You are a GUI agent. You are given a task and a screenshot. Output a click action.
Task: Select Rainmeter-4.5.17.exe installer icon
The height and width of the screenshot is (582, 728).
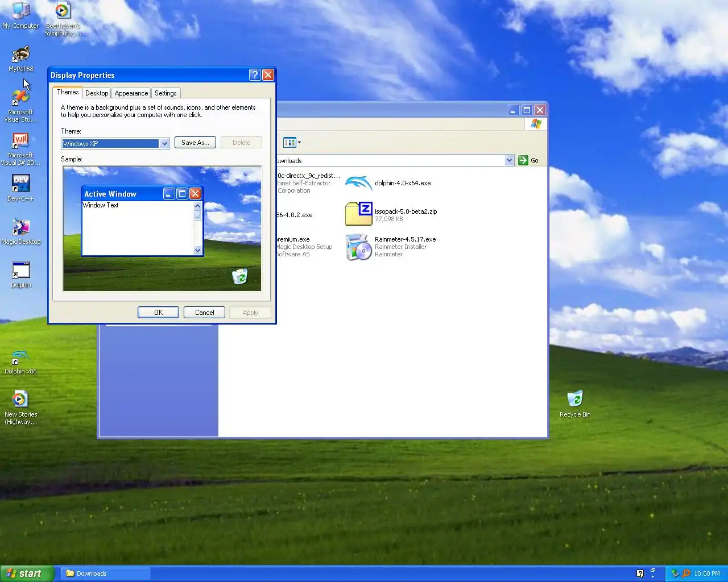[x=358, y=247]
